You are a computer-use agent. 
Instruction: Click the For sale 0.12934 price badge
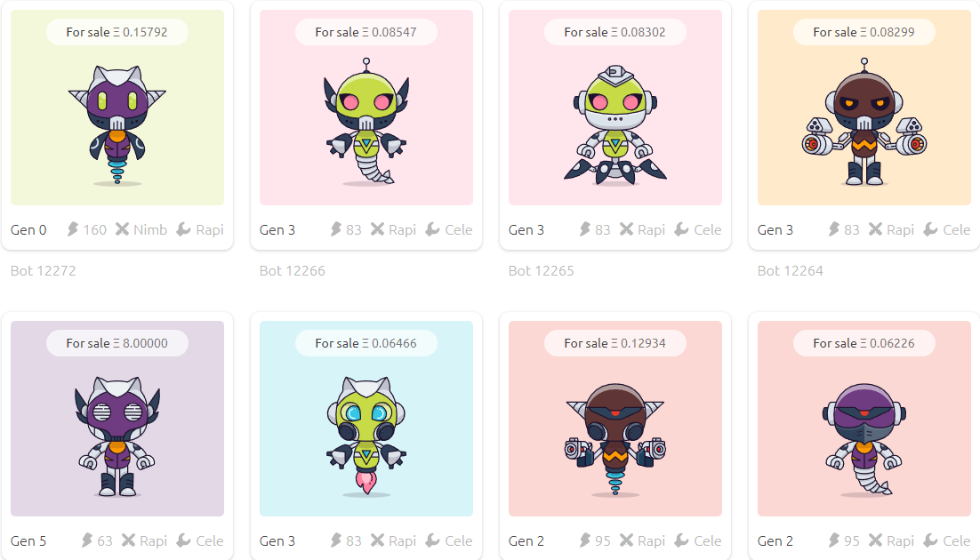pyautogui.click(x=615, y=343)
